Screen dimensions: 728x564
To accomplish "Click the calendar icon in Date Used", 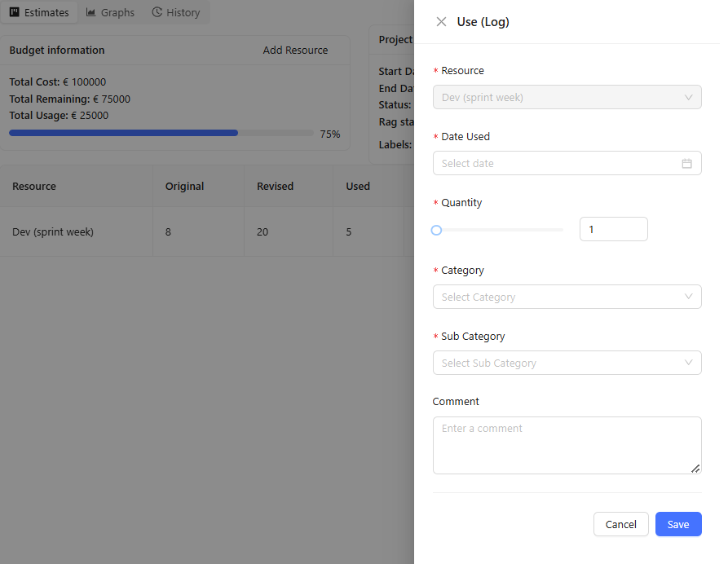I will [686, 164].
